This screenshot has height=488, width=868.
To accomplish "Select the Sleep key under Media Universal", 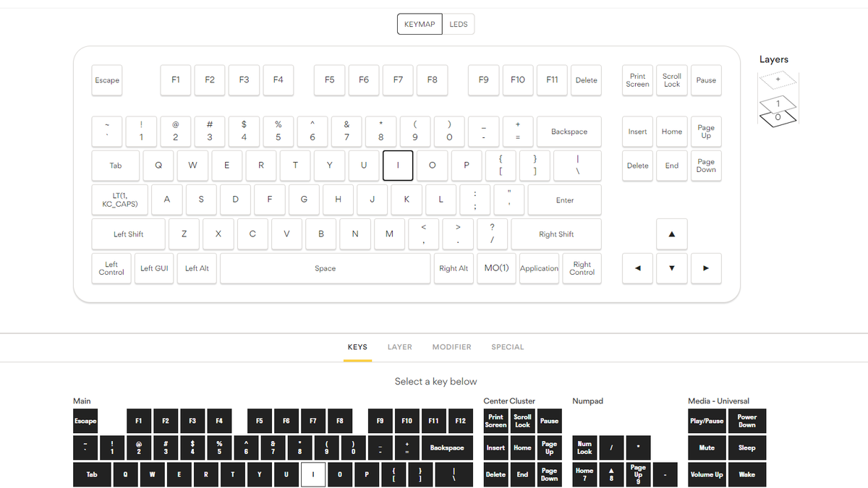I will click(747, 448).
